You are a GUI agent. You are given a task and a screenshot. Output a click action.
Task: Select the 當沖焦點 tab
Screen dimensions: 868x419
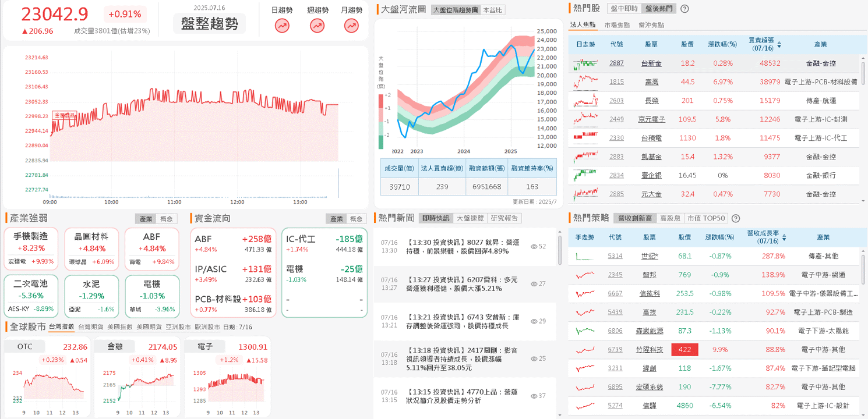pos(651,25)
